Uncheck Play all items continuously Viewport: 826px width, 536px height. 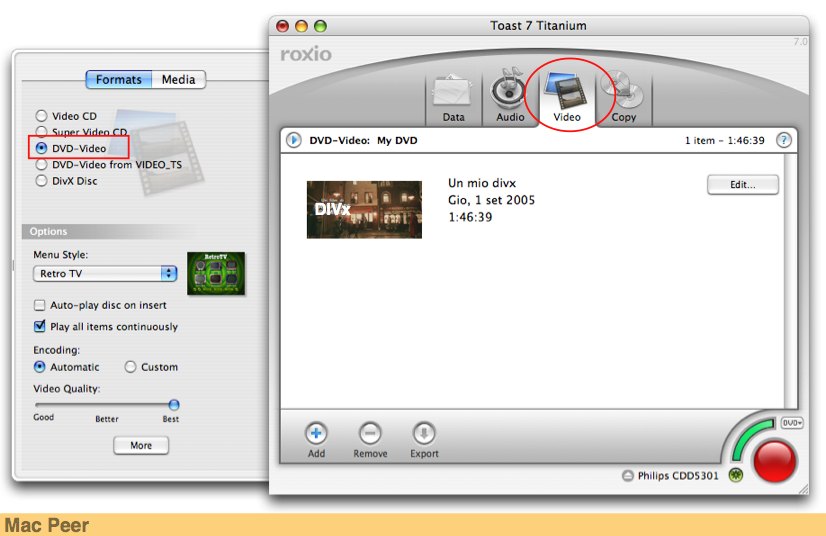click(x=40, y=327)
